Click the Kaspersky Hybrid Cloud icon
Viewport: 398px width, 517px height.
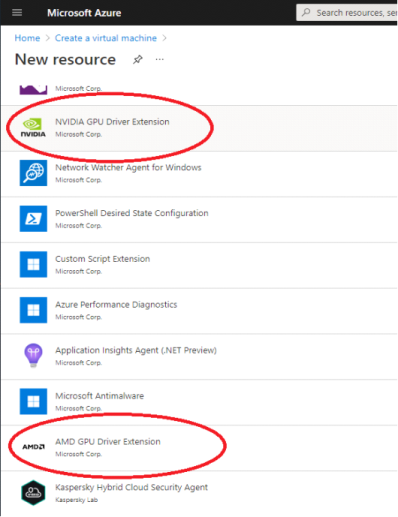33,493
